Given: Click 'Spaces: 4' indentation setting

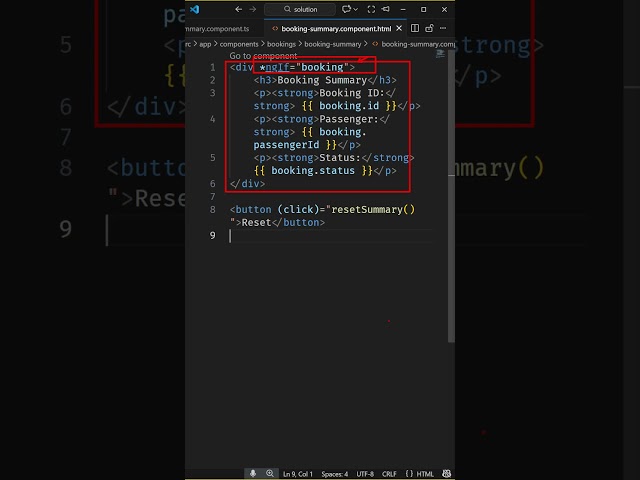Looking at the screenshot, I should click(335, 474).
